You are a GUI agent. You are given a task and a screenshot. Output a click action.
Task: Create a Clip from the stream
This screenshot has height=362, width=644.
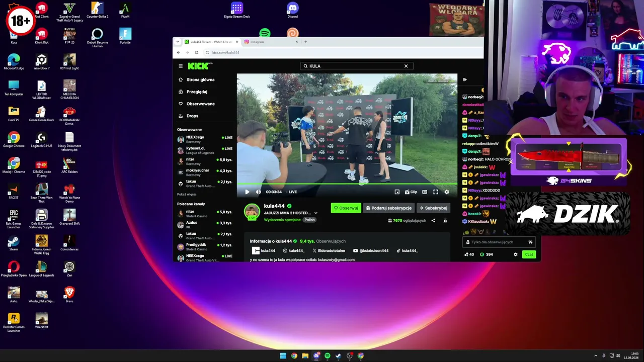tap(411, 192)
